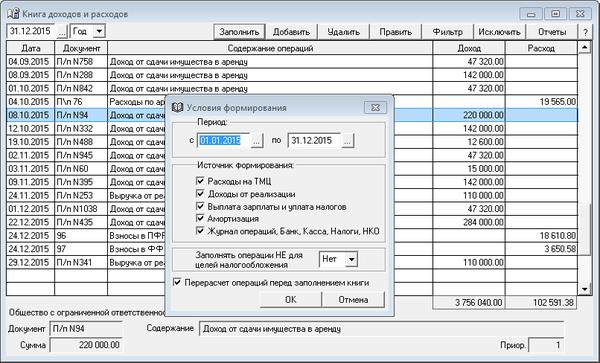
Task: Click the Содержание операций column header
Action: 270,48
